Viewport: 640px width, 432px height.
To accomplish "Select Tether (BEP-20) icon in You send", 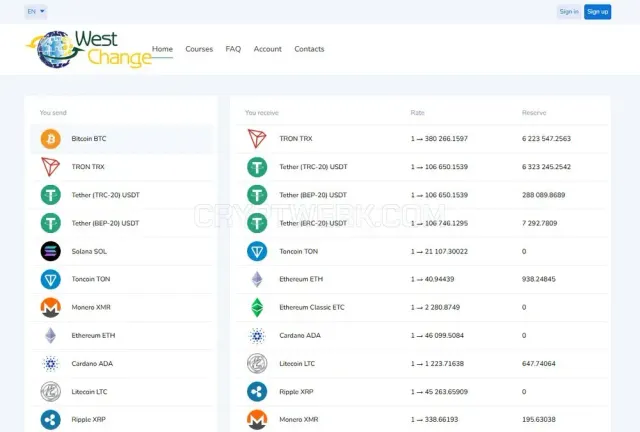I will pyautogui.click(x=51, y=223).
